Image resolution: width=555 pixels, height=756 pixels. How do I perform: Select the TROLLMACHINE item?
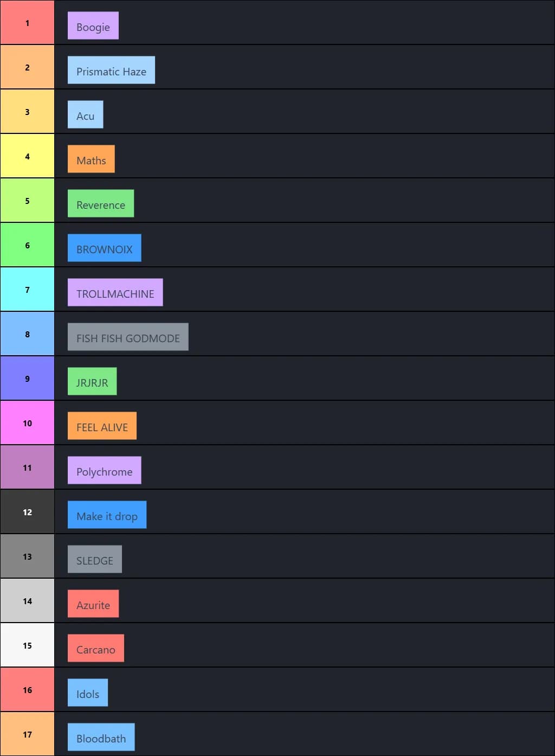coord(114,292)
